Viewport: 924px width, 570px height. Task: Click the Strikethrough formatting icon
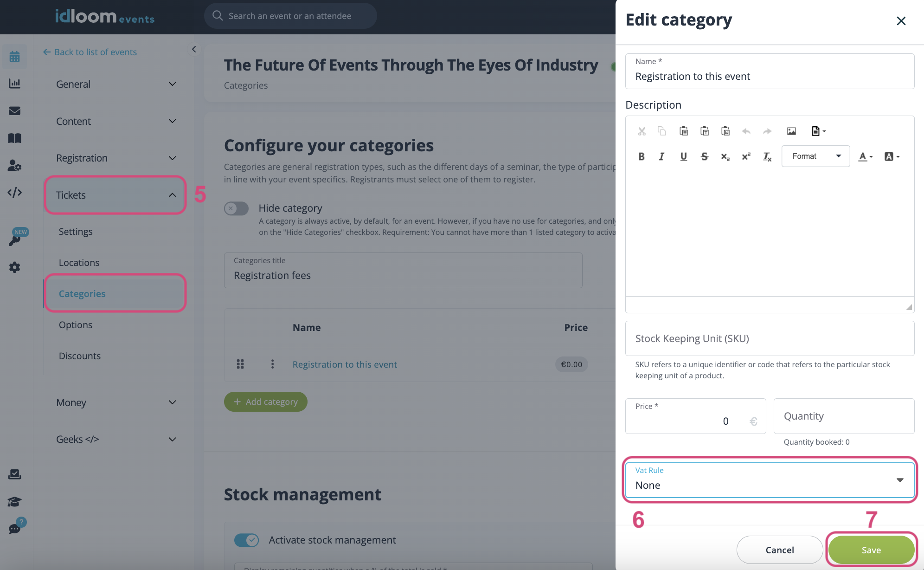(x=704, y=156)
